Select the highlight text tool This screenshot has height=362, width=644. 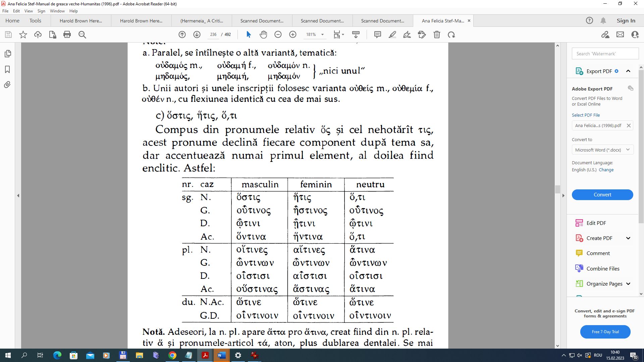tap(392, 35)
